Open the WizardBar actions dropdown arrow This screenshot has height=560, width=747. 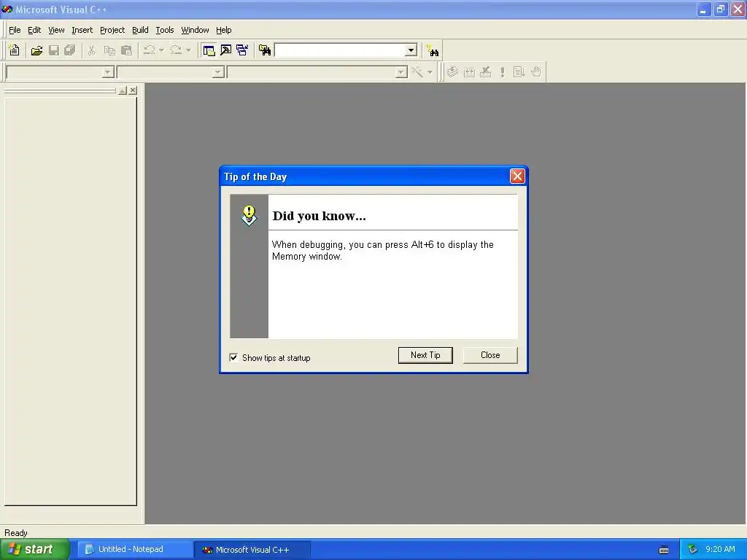click(430, 72)
